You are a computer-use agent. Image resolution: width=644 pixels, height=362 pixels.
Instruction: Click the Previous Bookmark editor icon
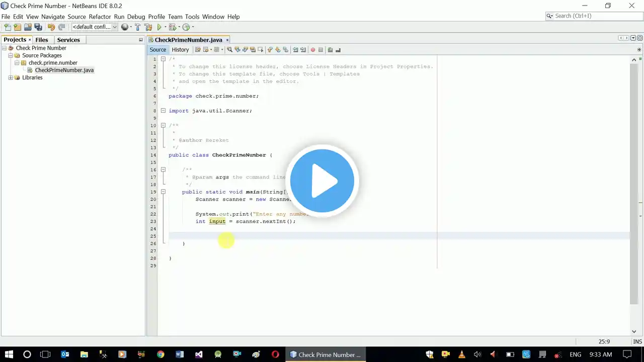click(x=270, y=50)
